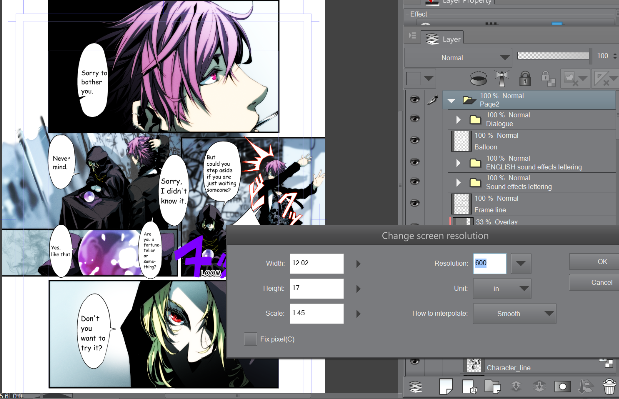
Task: Expand ENGLISH sound effects lettering folder
Action: (x=458, y=163)
